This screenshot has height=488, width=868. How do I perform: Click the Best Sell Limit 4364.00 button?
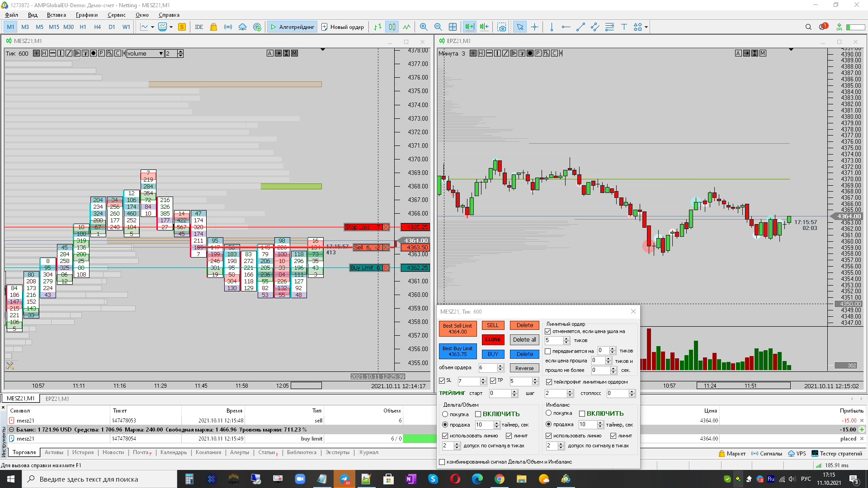[458, 328]
